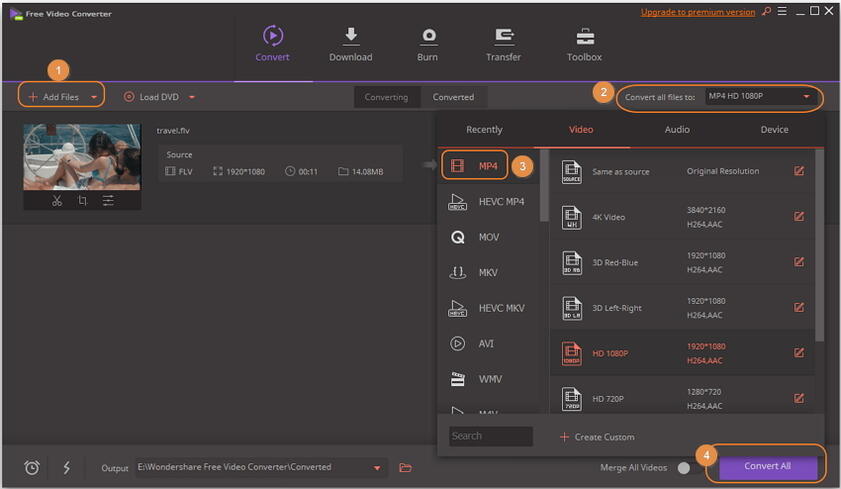
Task: Click the format list scrollbar
Action: coord(544,186)
